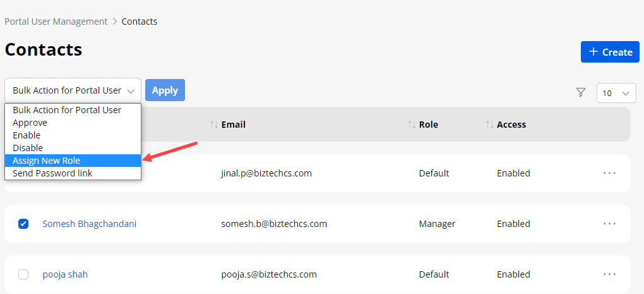This screenshot has width=644, height=294.
Task: Go to Portal User Management breadcrumb
Action: click(56, 21)
